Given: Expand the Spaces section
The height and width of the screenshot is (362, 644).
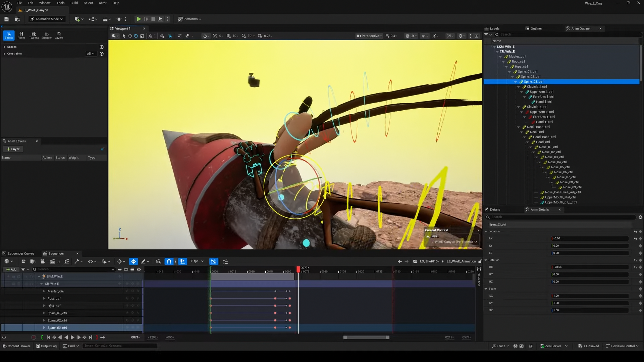Looking at the screenshot, I should point(4,47).
